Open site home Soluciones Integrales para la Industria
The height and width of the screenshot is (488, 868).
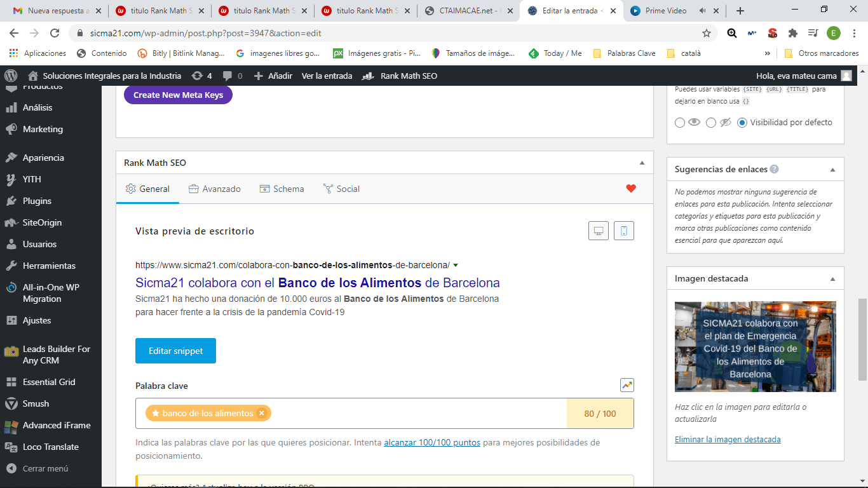pos(105,76)
